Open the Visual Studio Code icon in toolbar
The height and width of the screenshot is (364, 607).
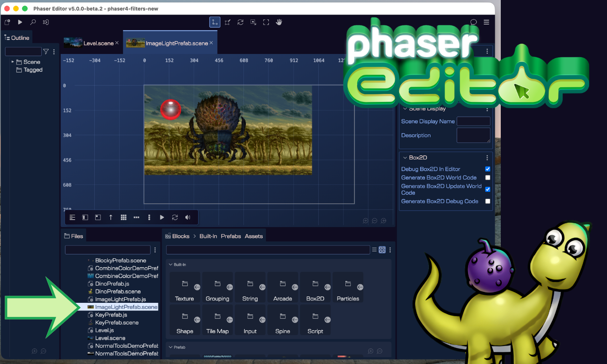[x=46, y=22]
